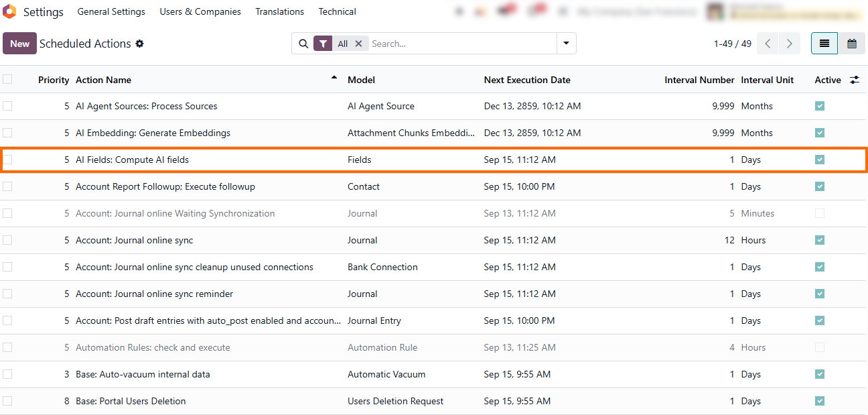Open the gear menu beside Scheduled Actions

point(140,44)
